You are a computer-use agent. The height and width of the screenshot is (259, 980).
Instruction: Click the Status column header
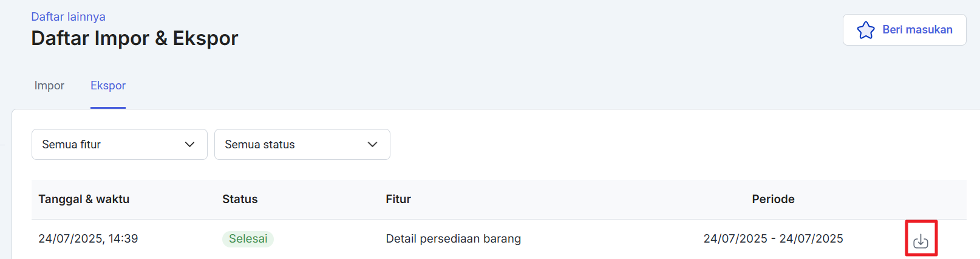(x=240, y=199)
